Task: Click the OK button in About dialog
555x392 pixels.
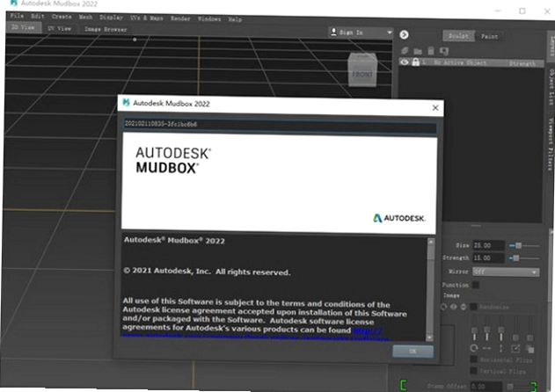Action: point(413,351)
